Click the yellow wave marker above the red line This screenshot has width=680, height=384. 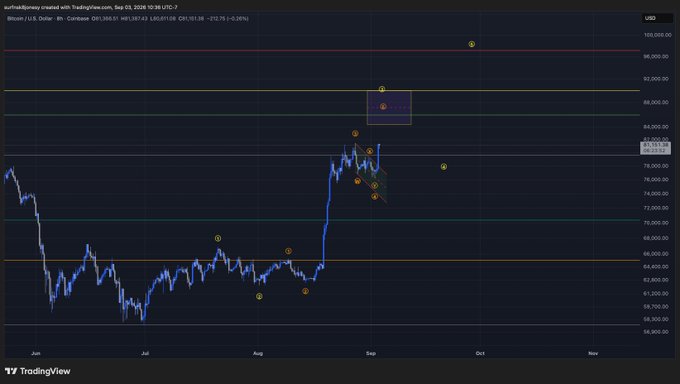(471, 44)
